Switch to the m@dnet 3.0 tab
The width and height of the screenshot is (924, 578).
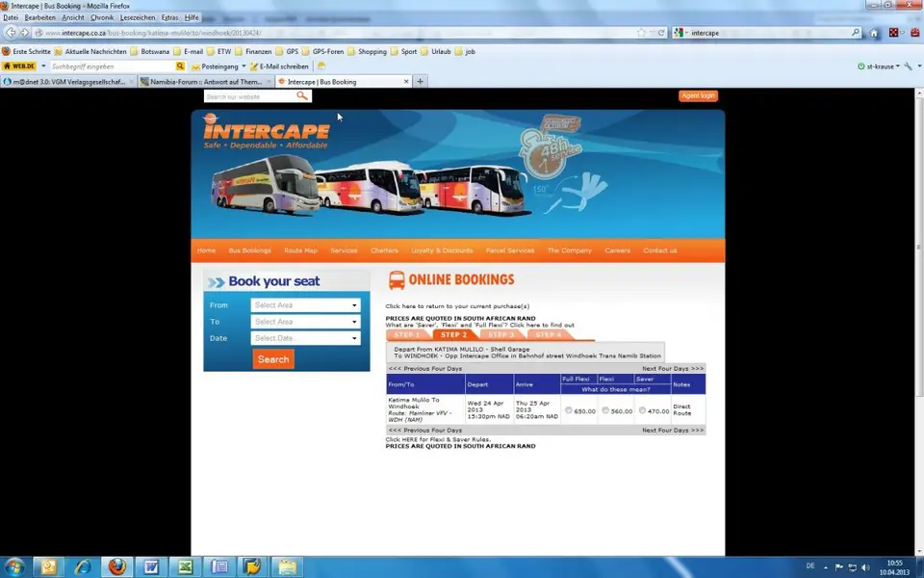69,82
